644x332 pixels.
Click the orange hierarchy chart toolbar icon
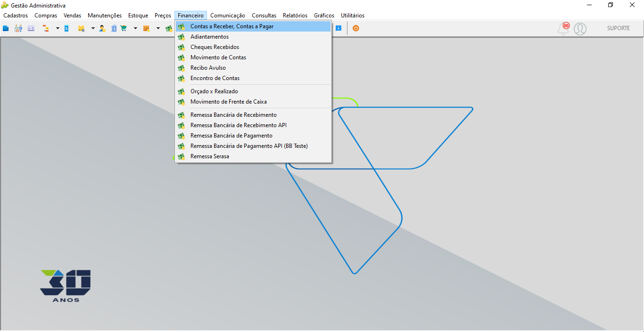point(46,28)
